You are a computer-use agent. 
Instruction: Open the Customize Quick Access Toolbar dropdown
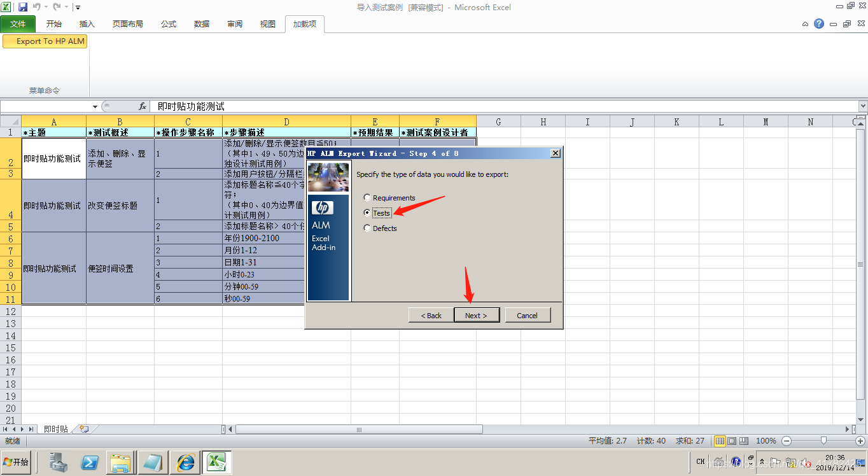(78, 7)
